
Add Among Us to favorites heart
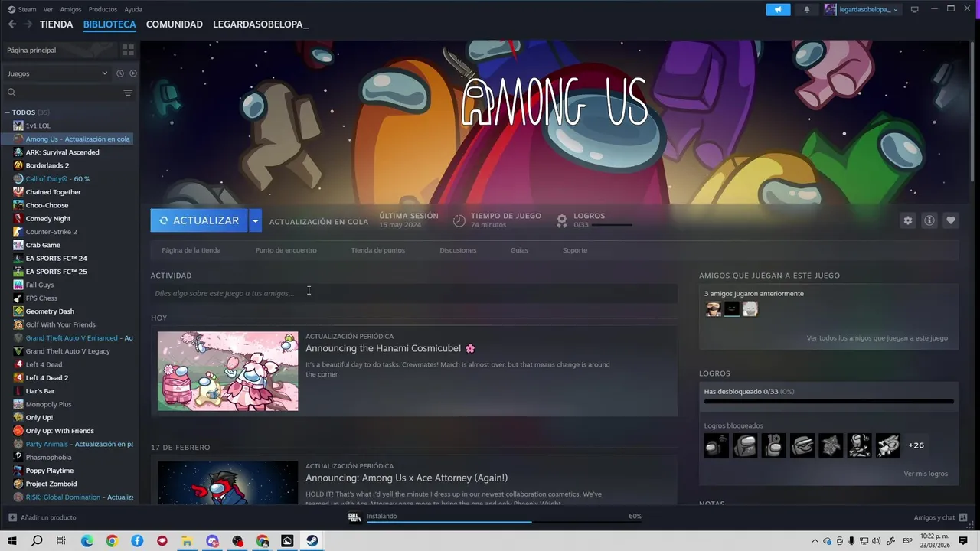tap(951, 220)
